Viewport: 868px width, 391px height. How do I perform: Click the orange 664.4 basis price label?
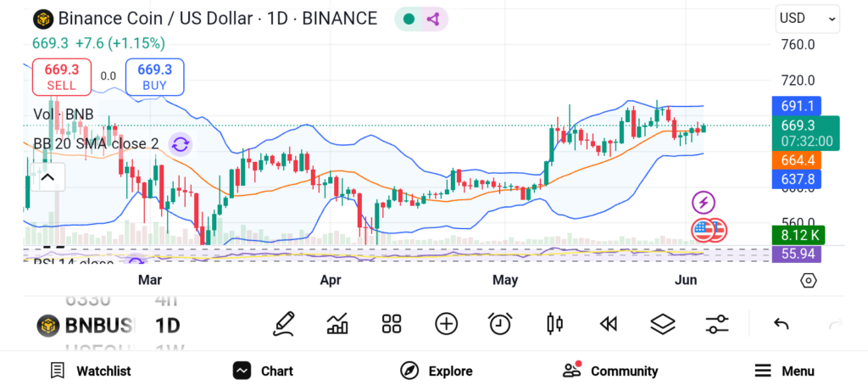(x=797, y=160)
